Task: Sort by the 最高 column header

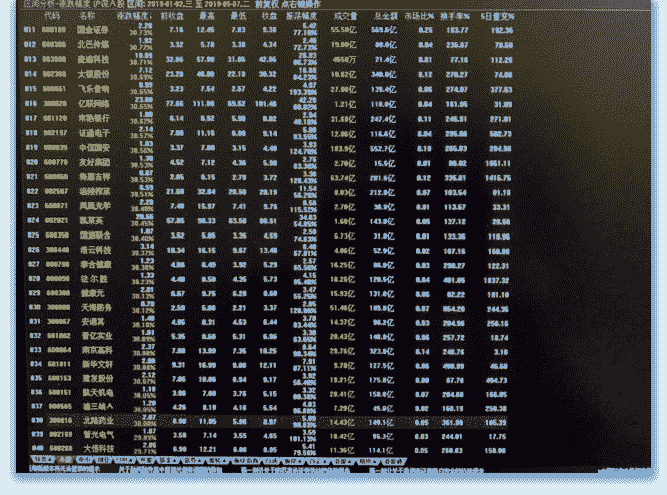Action: tap(207, 16)
